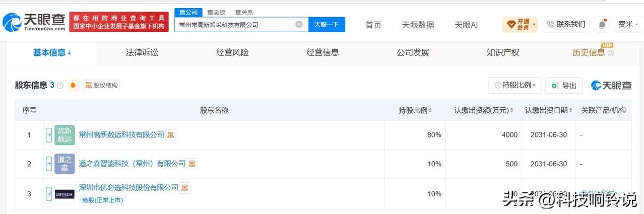
Task: Switch to the 查老板 search tab
Action: (x=216, y=12)
